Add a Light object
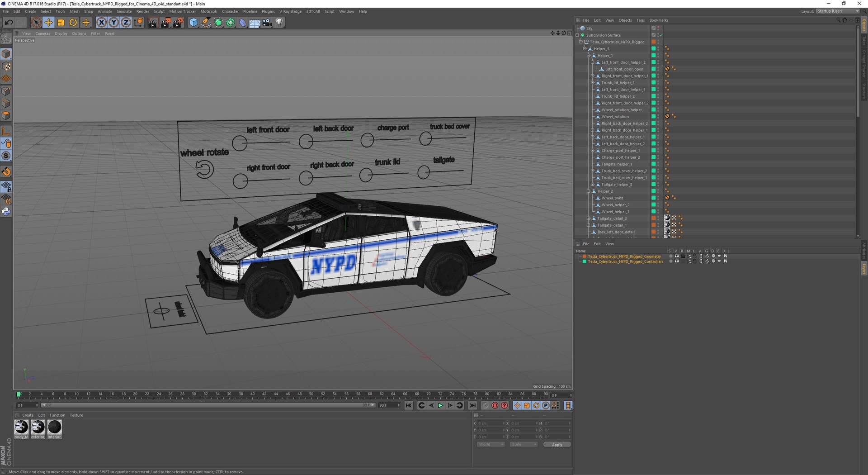Screen dimensions: 868x475 (279, 22)
